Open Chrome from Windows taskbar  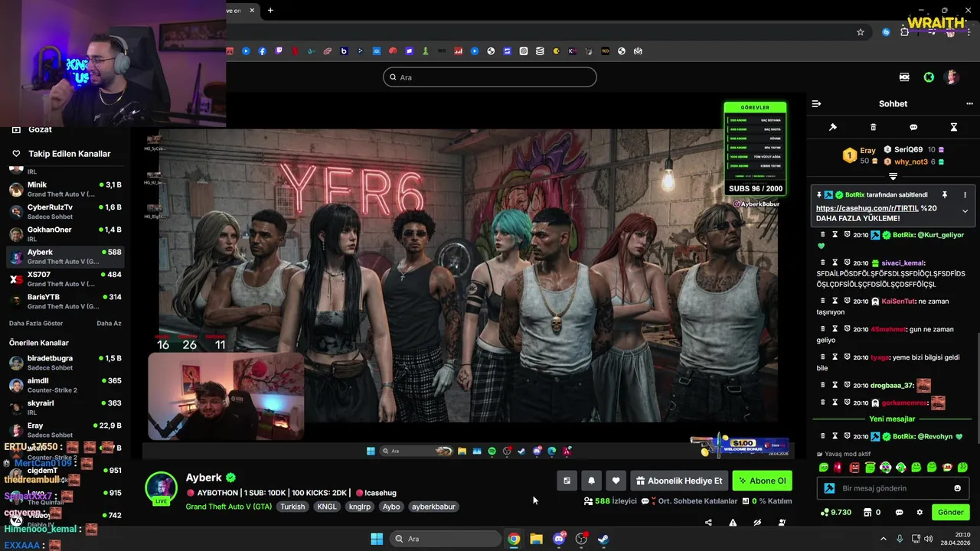coord(514,539)
